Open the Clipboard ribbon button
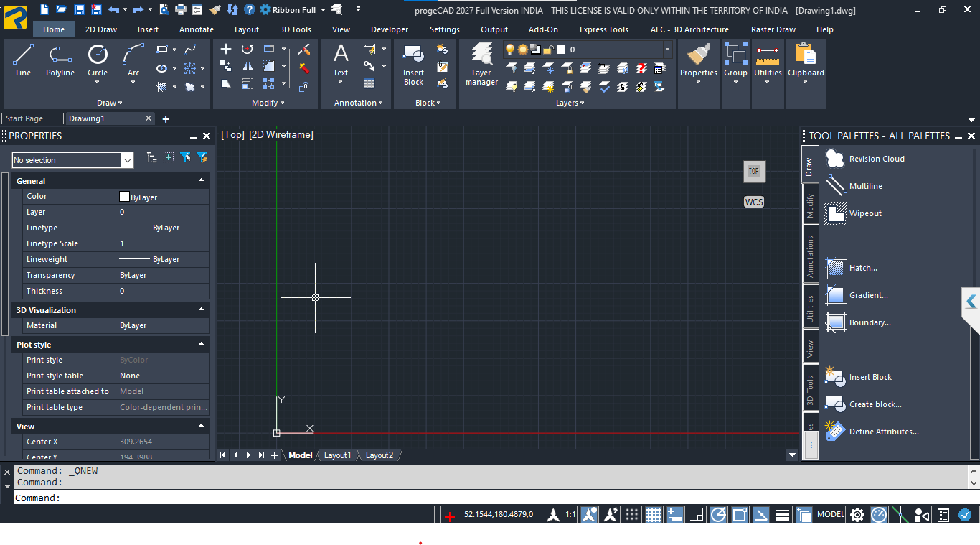Viewport: 980px width, 545px height. tap(806, 63)
